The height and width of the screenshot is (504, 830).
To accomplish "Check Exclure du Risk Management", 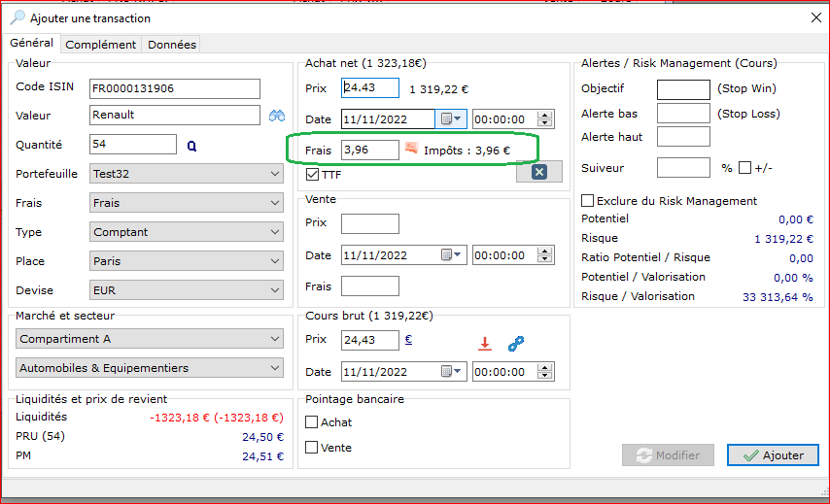I will pos(587,200).
